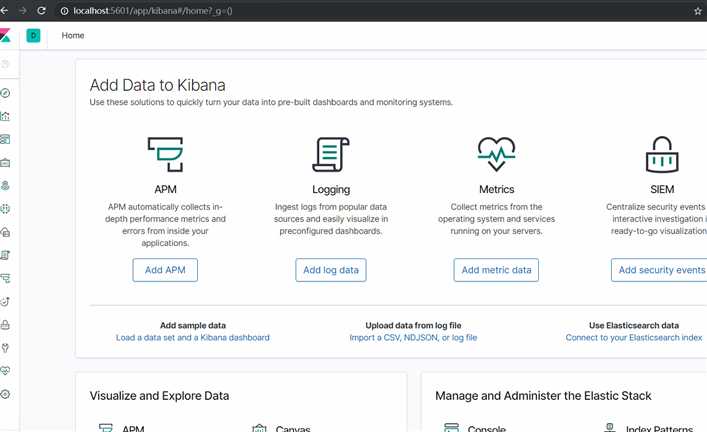Screen dimensions: 707x432
Task: Click the Logging card title
Action: coord(331,189)
